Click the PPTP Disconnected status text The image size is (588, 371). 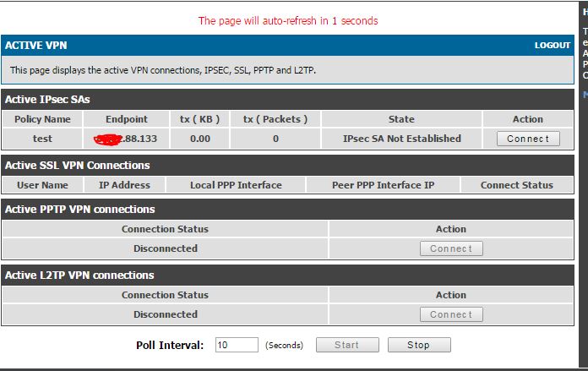point(165,248)
